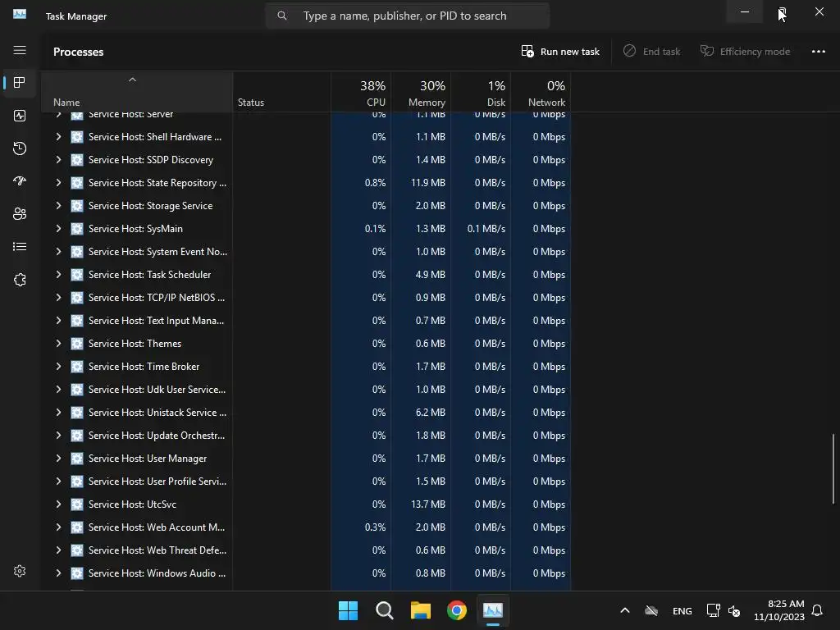The width and height of the screenshot is (840, 630).
Task: Sort processes by Disk column
Action: [x=481, y=92]
